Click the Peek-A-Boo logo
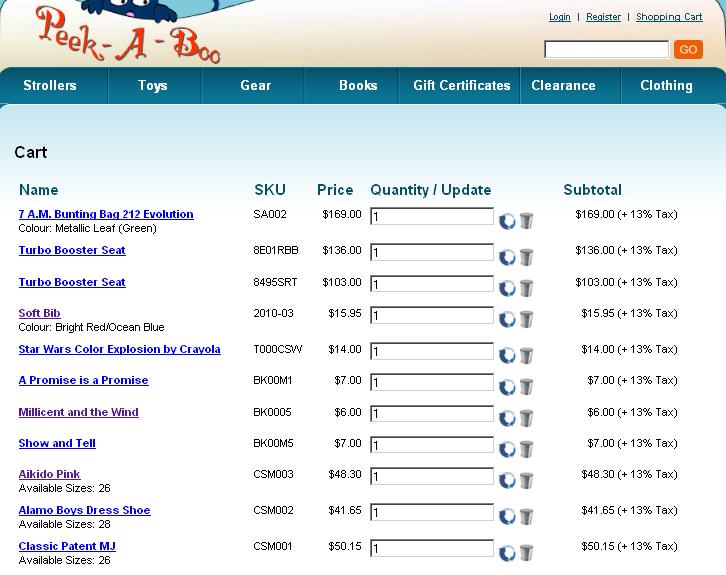 click(x=127, y=32)
